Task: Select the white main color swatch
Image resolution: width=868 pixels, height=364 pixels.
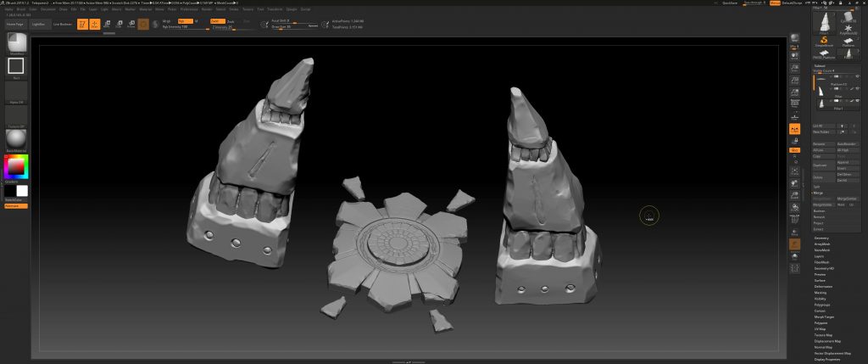Action: pyautogui.click(x=22, y=191)
